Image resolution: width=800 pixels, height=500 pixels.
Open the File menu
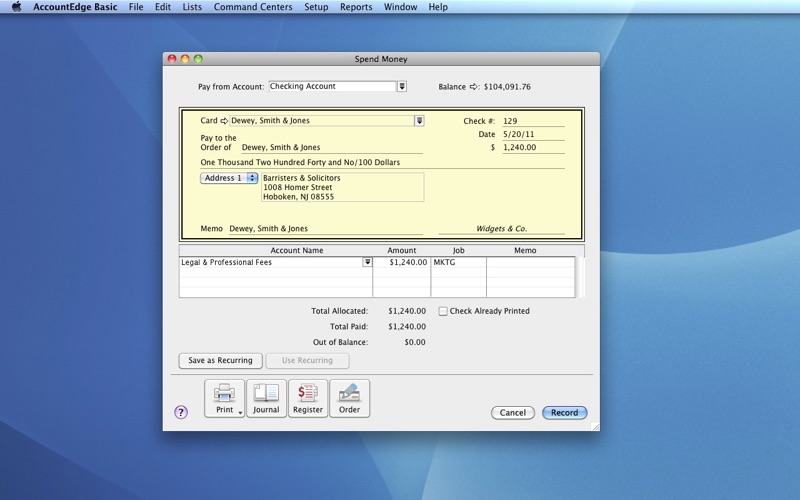point(136,7)
